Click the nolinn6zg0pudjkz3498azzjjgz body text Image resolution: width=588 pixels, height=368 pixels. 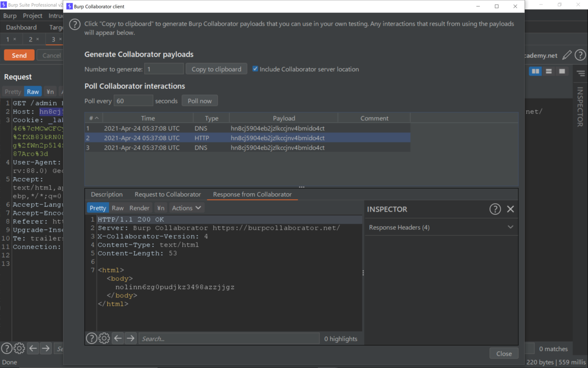click(175, 287)
